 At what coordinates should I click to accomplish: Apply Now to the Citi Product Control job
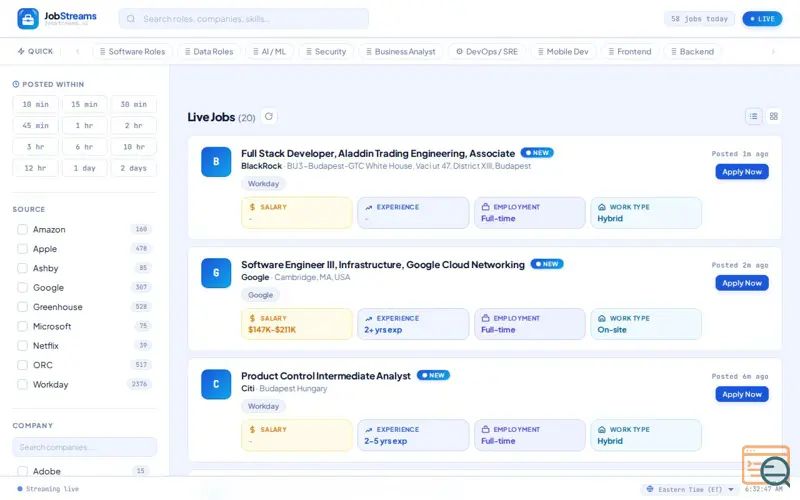(x=742, y=394)
